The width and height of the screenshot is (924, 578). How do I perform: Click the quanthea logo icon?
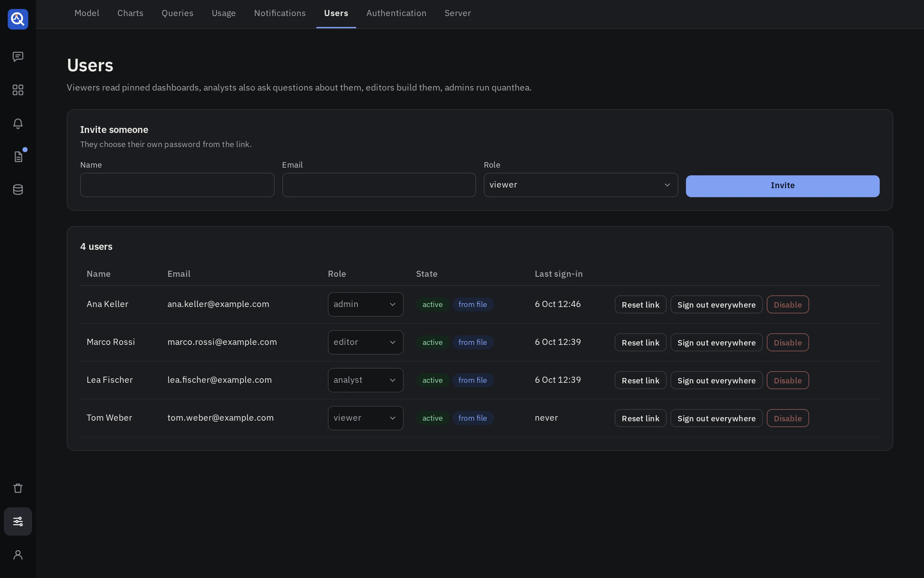(18, 19)
